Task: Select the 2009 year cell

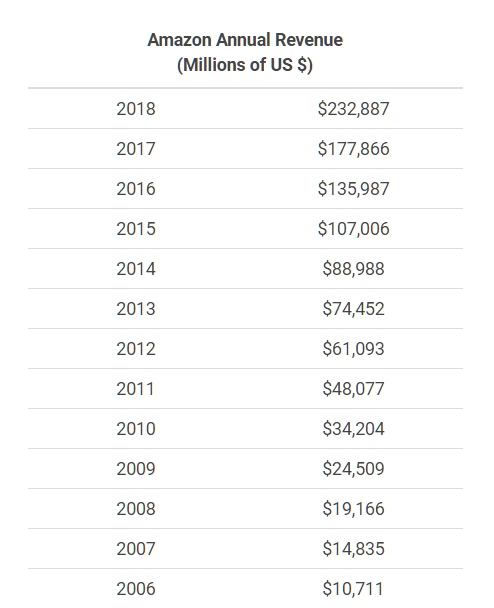Action: click(136, 468)
